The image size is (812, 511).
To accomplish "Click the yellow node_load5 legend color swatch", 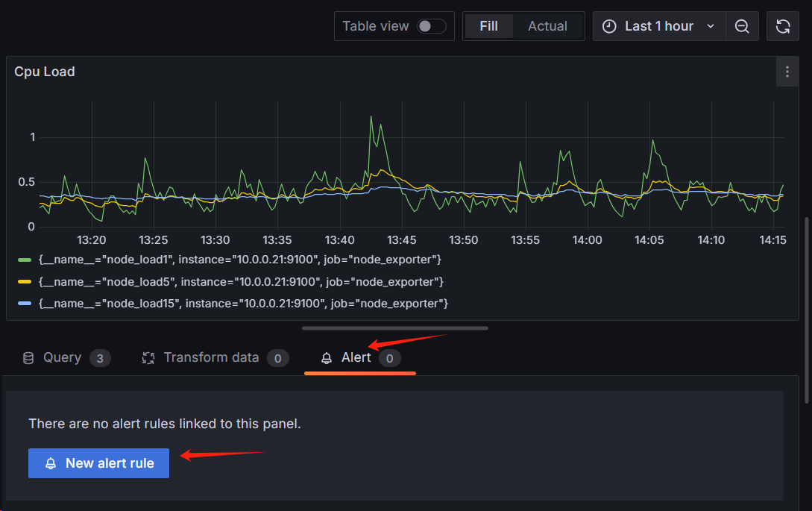I will (25, 282).
